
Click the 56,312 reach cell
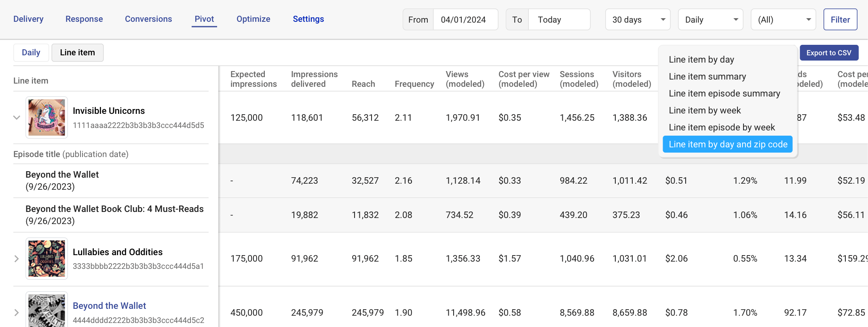click(365, 117)
